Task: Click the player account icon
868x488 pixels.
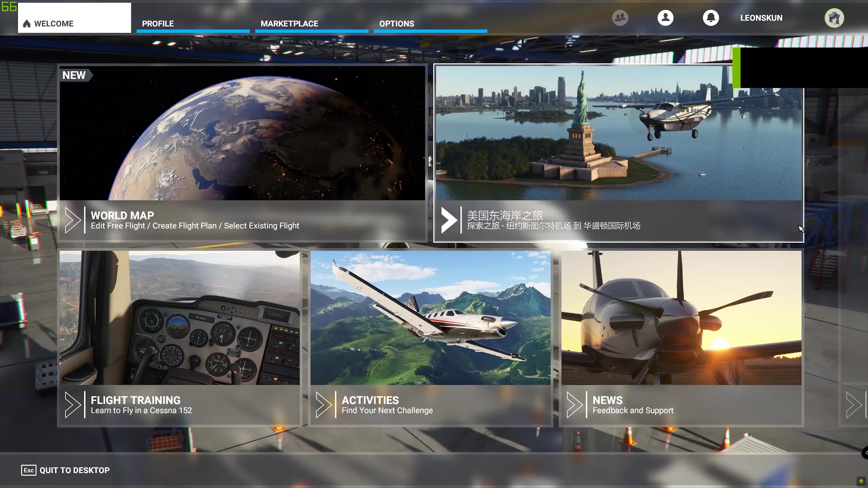Action: point(665,18)
